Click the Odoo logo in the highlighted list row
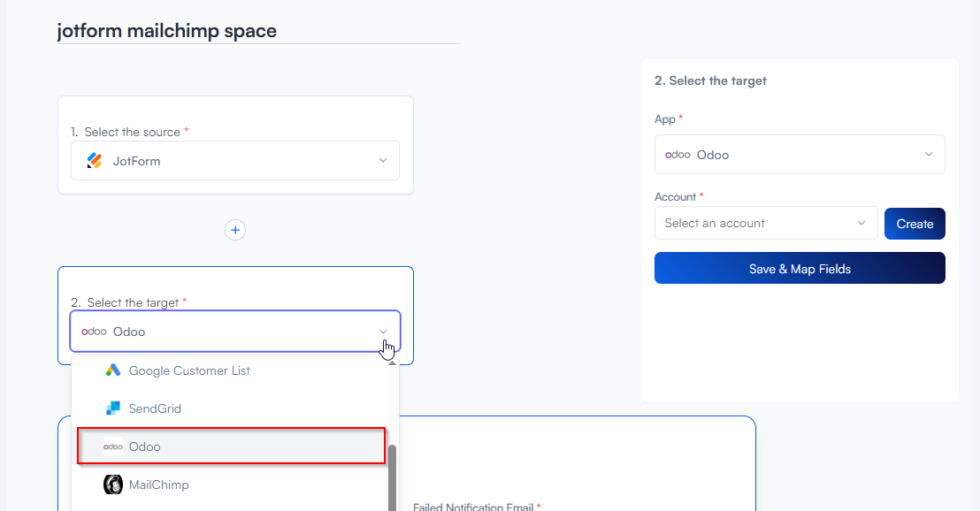 click(x=113, y=446)
